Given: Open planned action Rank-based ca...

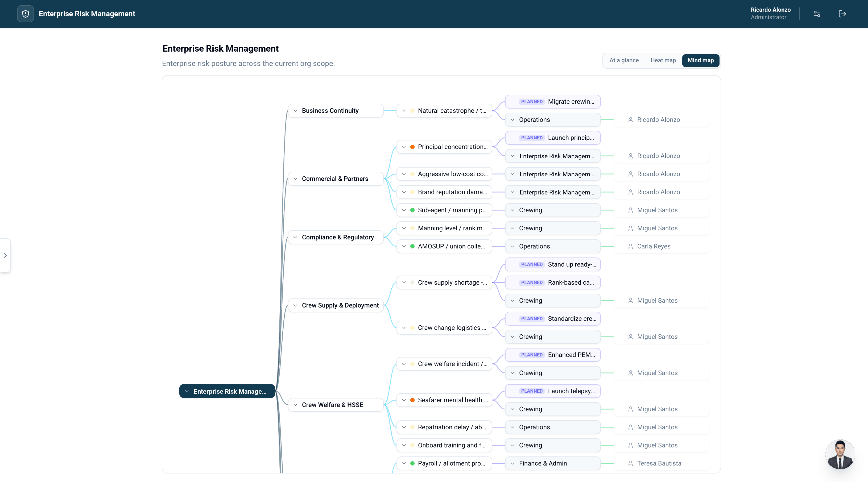Looking at the screenshot, I should click(553, 282).
